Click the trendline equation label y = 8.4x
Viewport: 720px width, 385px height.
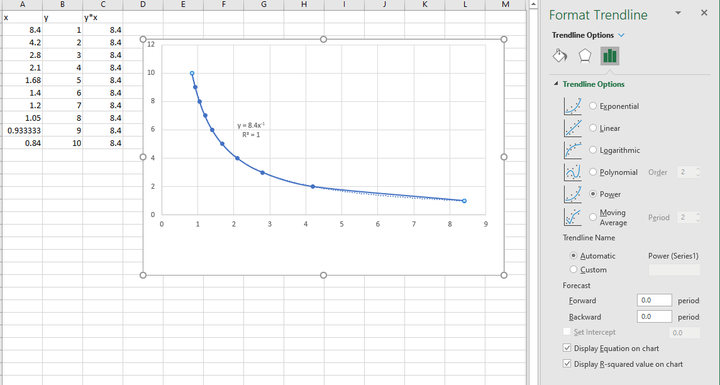point(251,125)
